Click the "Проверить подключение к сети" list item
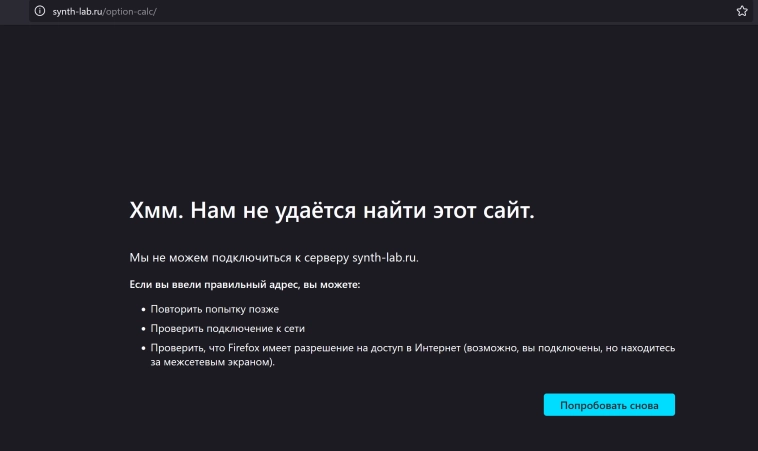 [x=228, y=329]
